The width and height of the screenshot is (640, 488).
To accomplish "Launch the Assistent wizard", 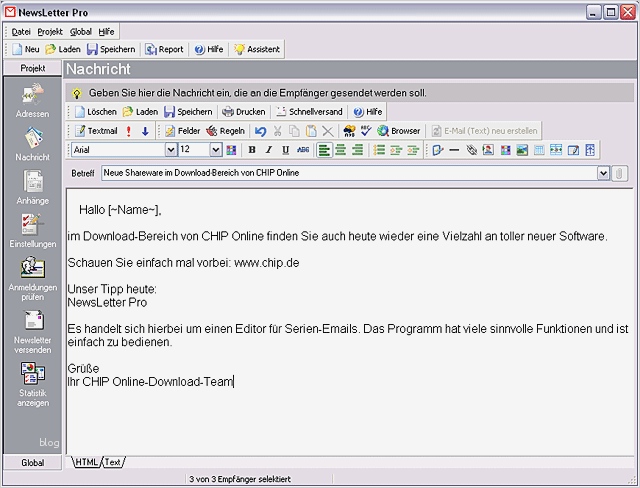I will click(x=257, y=49).
